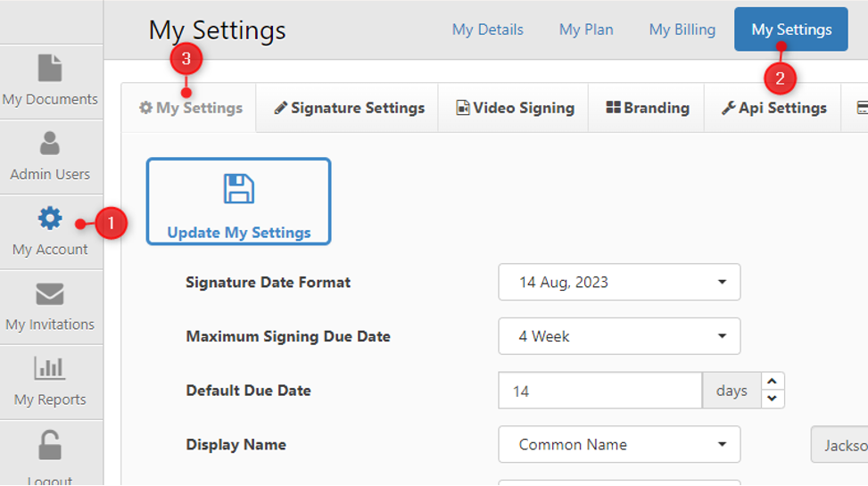Click the grid icon on Branding tab
This screenshot has width=868, height=486.
(614, 107)
